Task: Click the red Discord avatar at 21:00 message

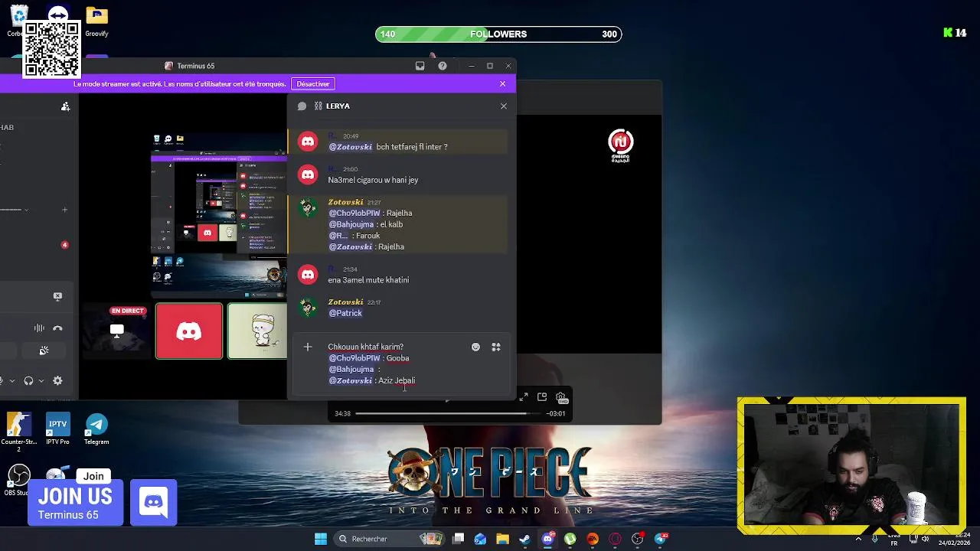Action: (x=308, y=174)
